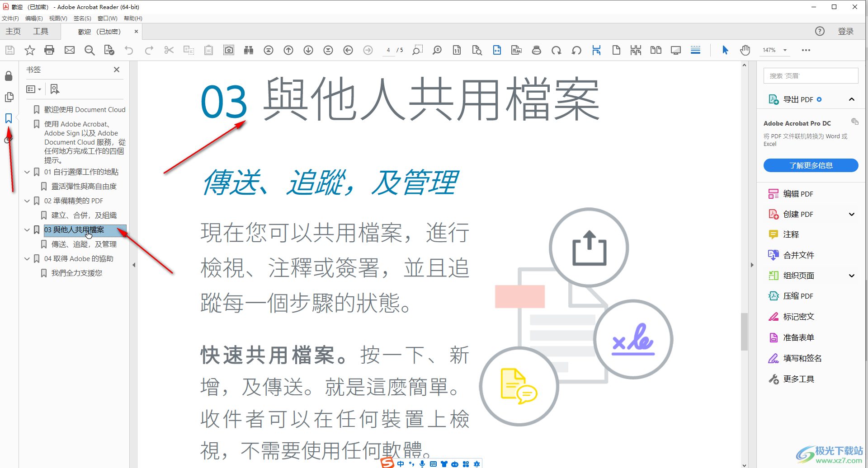868x468 pixels.
Task: View security lock settings icon
Action: pos(9,76)
